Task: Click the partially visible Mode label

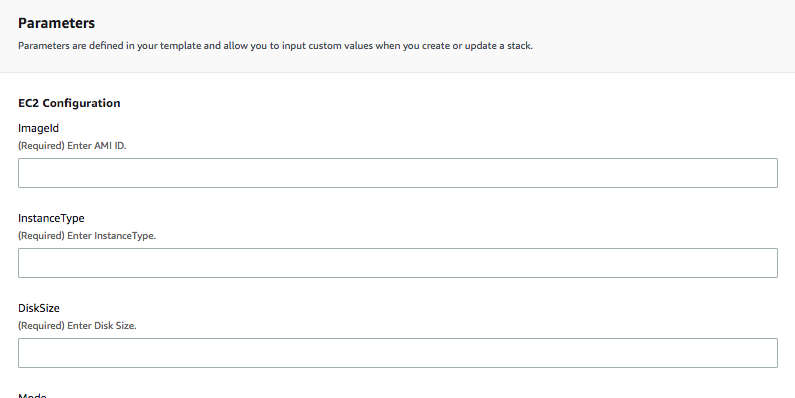Action: pyautogui.click(x=32, y=395)
